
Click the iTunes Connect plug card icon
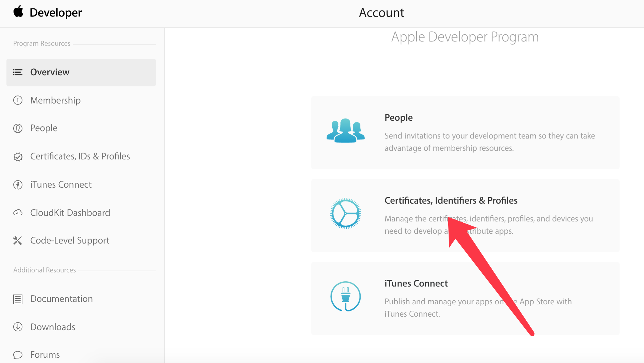tap(345, 296)
